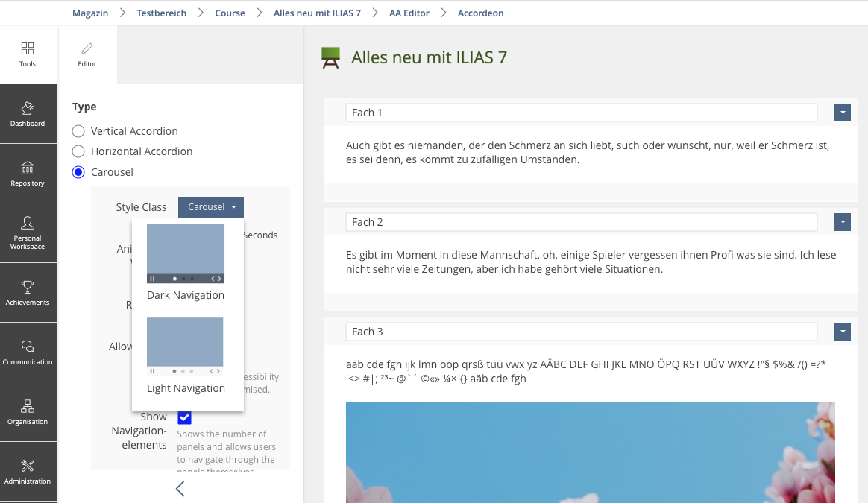Image resolution: width=868 pixels, height=503 pixels.
Task: Open the Carousel style class dropdown
Action: click(x=211, y=207)
